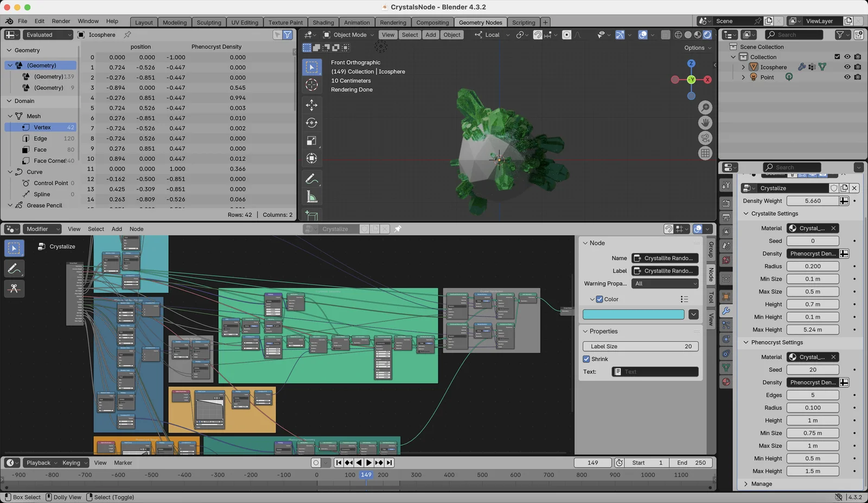
Task: Select the Measure tool
Action: pos(311,196)
